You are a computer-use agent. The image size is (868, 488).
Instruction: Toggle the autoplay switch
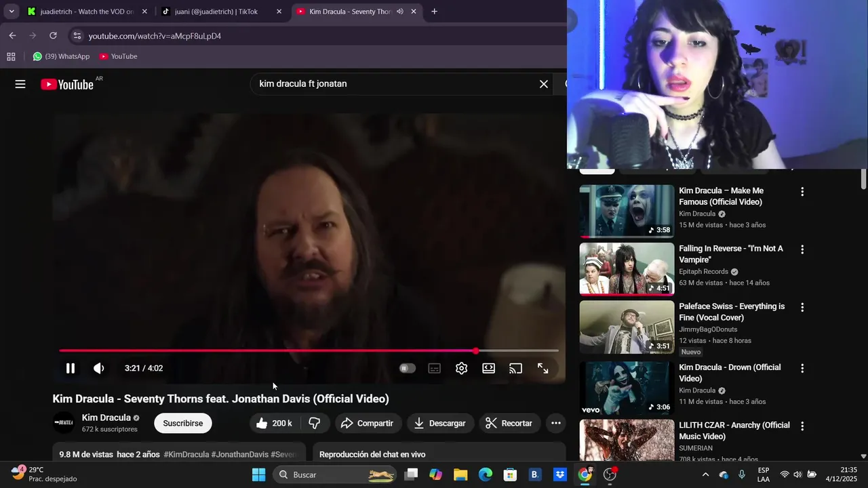click(x=407, y=368)
